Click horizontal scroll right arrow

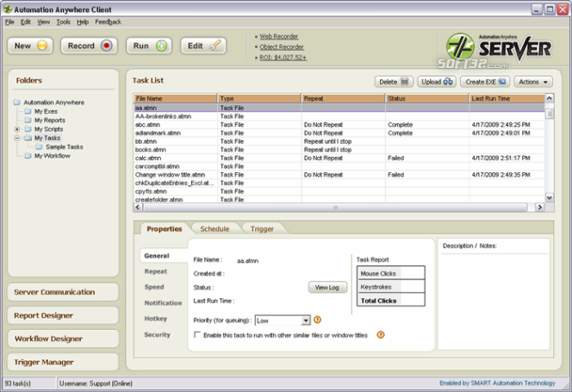tap(539, 208)
